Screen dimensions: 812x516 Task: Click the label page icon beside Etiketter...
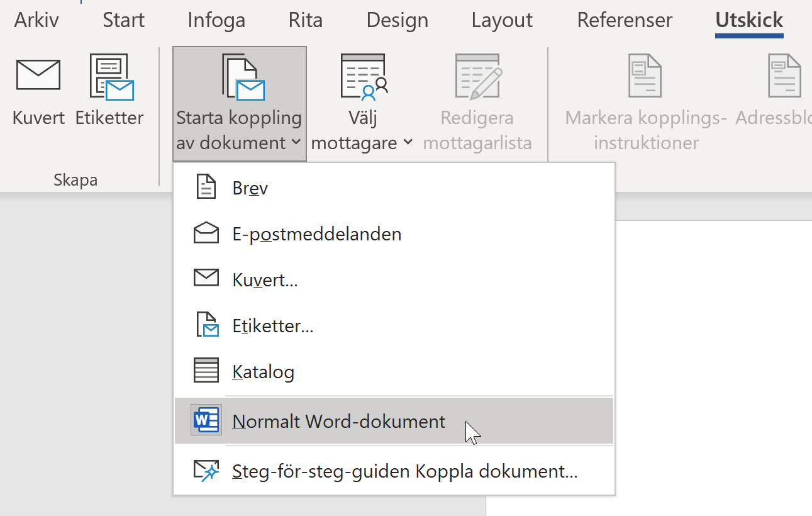coord(208,325)
